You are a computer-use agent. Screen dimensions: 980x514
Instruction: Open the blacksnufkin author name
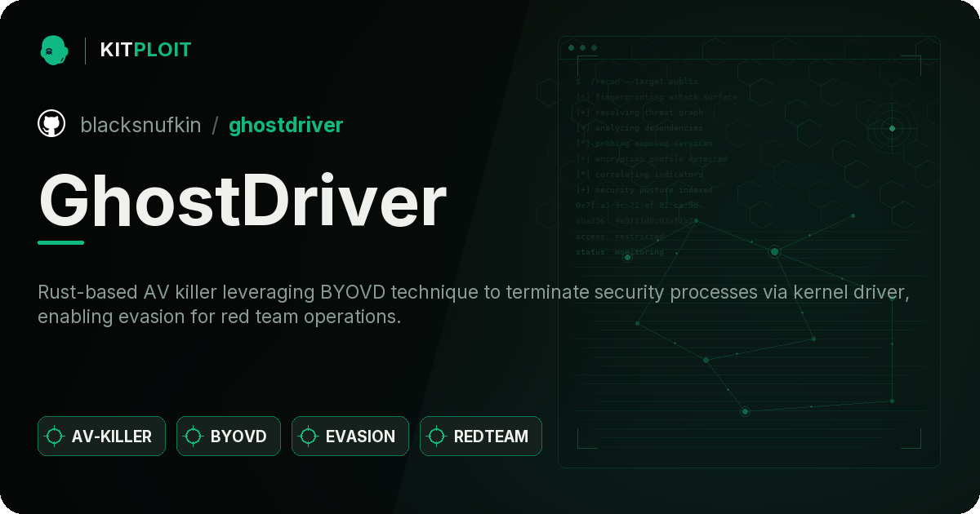(x=140, y=125)
